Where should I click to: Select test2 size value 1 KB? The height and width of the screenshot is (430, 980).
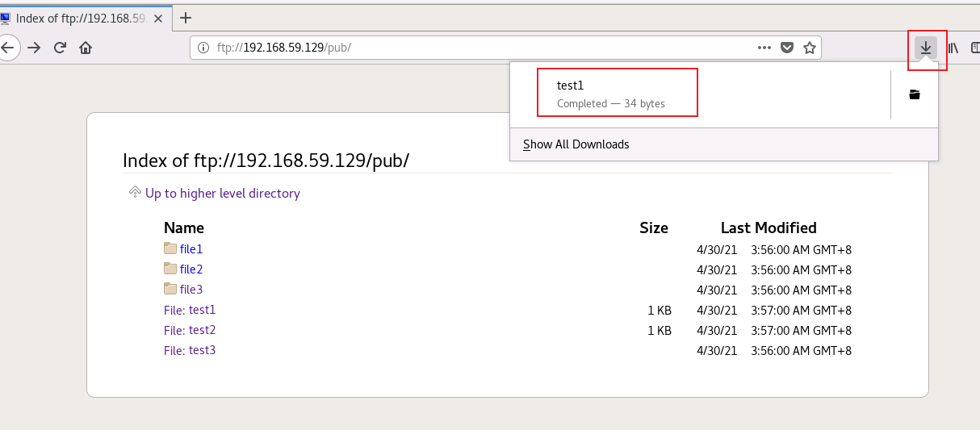(x=660, y=331)
